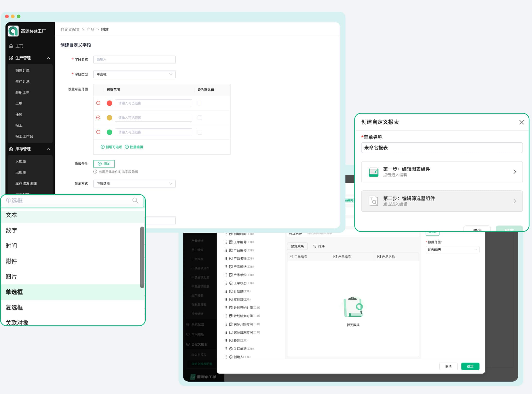Image resolution: width=532 pixels, height=394 pixels.
Task: Click the home icon for 主页
Action: [x=11, y=46]
